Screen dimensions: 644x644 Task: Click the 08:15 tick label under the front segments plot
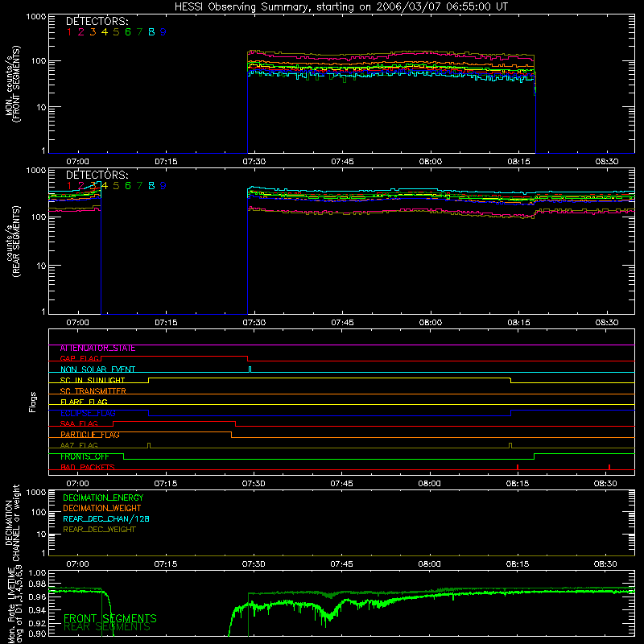pos(518,162)
